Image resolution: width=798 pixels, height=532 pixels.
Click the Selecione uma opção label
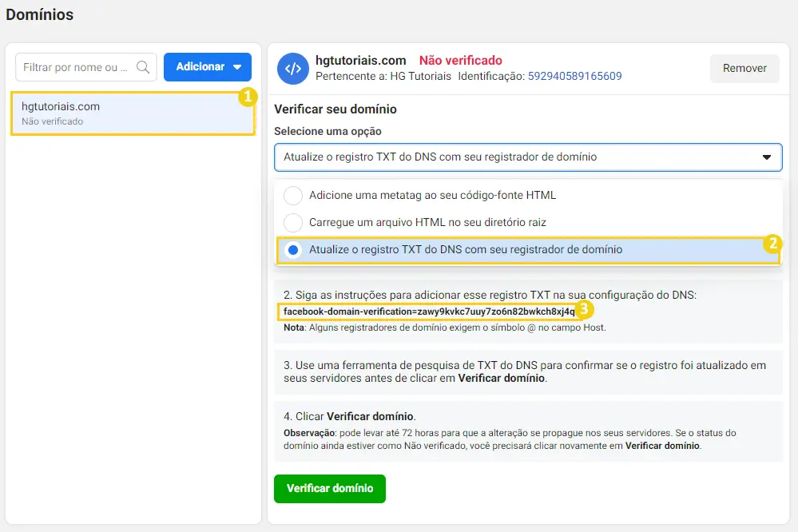(328, 131)
